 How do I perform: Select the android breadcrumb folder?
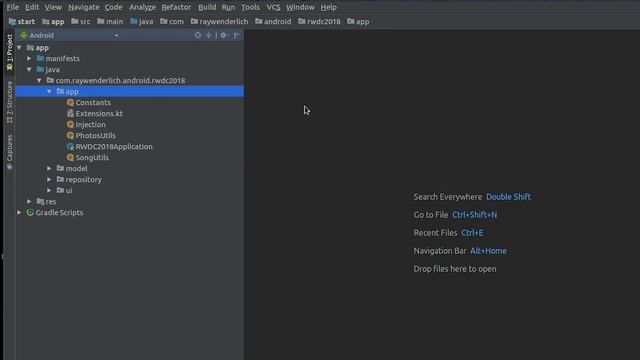click(273, 22)
